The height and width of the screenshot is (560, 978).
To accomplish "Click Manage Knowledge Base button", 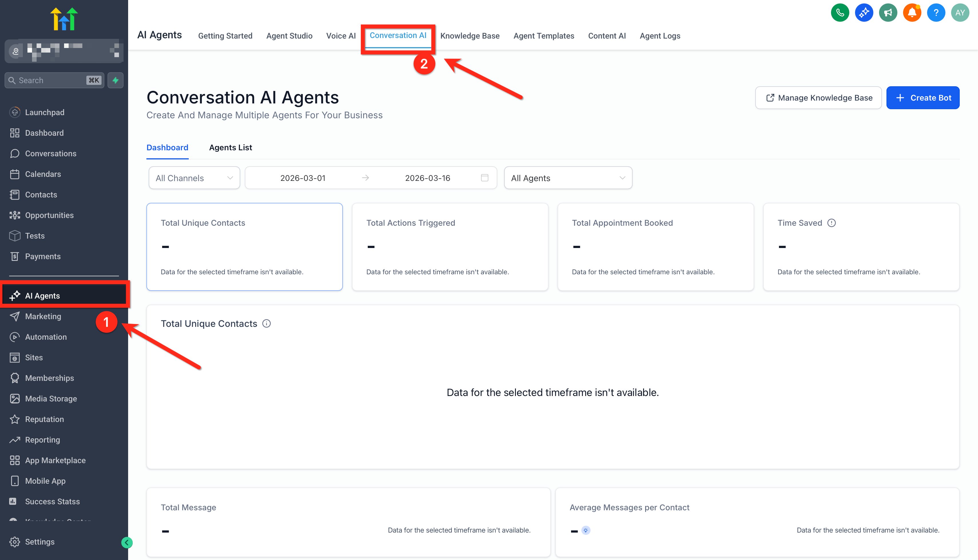I will 818,98.
